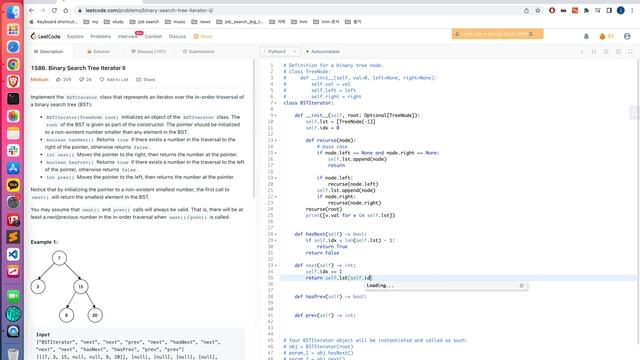This screenshot has height=360, width=640.
Task: Open the top-nav Discuss link
Action: (x=177, y=36)
